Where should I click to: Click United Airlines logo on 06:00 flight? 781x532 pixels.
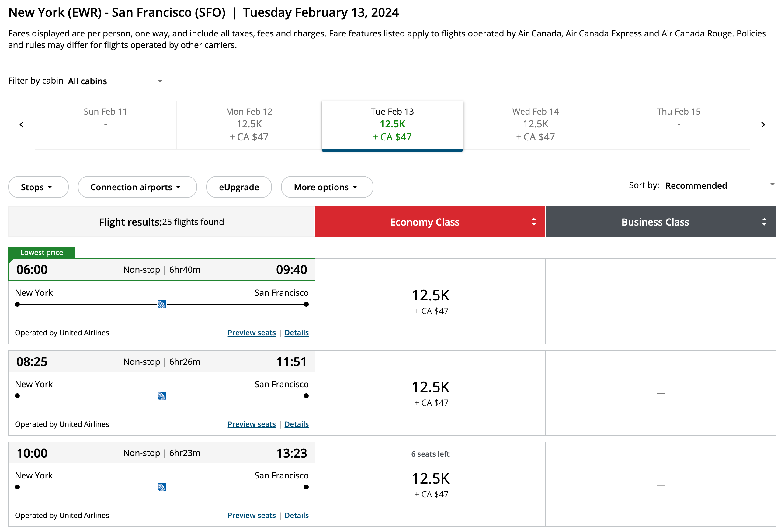(x=162, y=304)
